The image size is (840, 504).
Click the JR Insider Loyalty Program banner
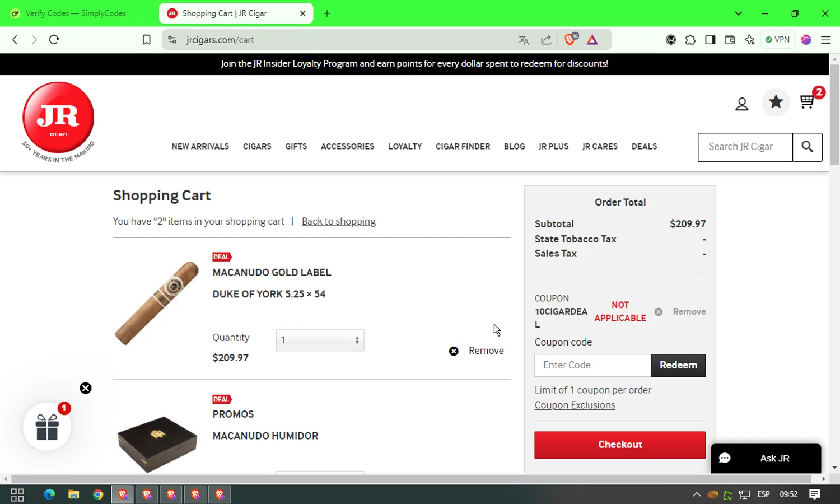(414, 64)
